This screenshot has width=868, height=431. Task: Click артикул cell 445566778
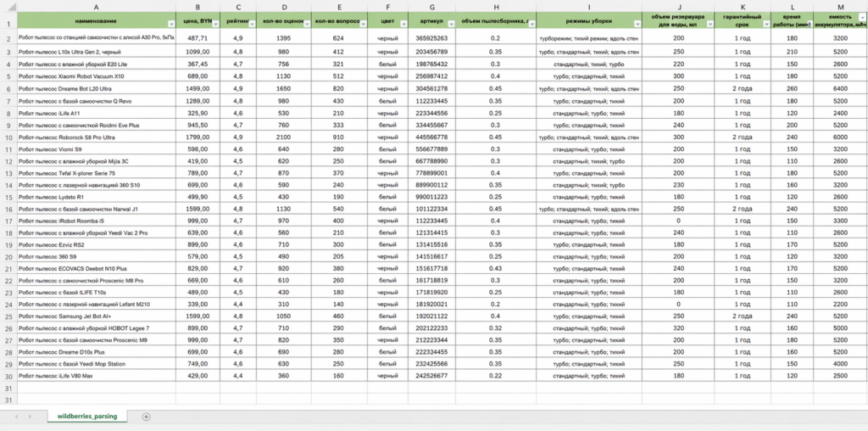(431, 137)
